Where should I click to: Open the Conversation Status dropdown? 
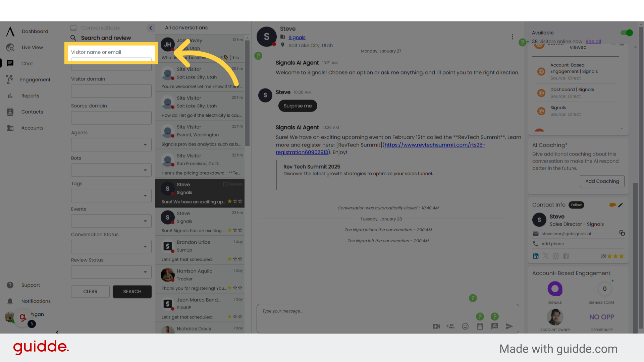point(111,246)
